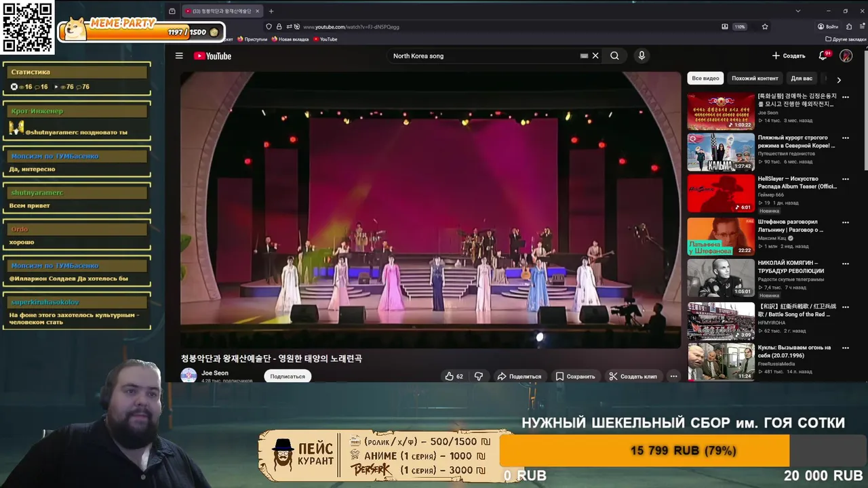This screenshot has height=488, width=868.
Task: Open 'Латынина у Штефанова' 22:22 thumbnail
Action: click(x=721, y=237)
